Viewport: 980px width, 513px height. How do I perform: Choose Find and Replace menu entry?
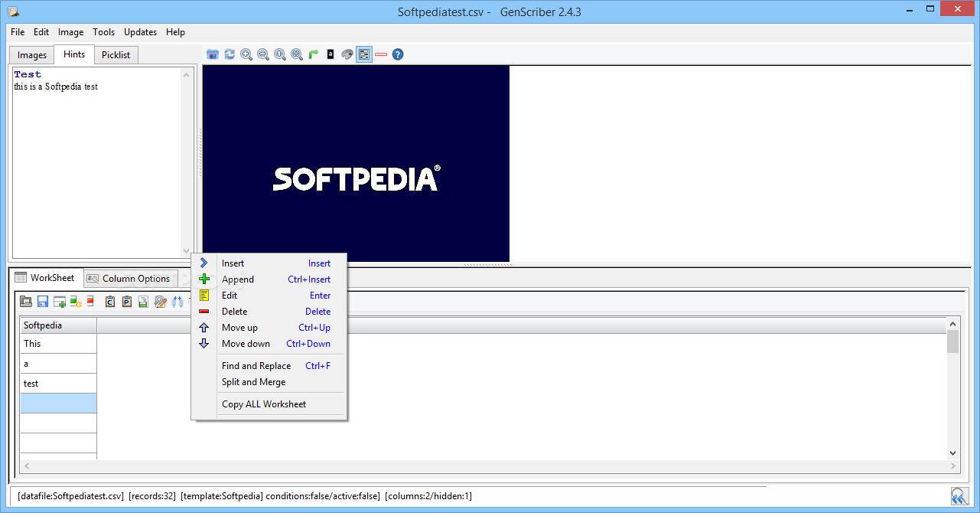(x=269, y=366)
